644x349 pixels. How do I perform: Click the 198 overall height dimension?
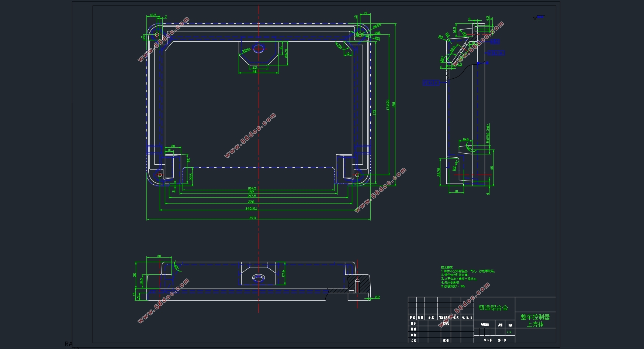click(x=394, y=105)
